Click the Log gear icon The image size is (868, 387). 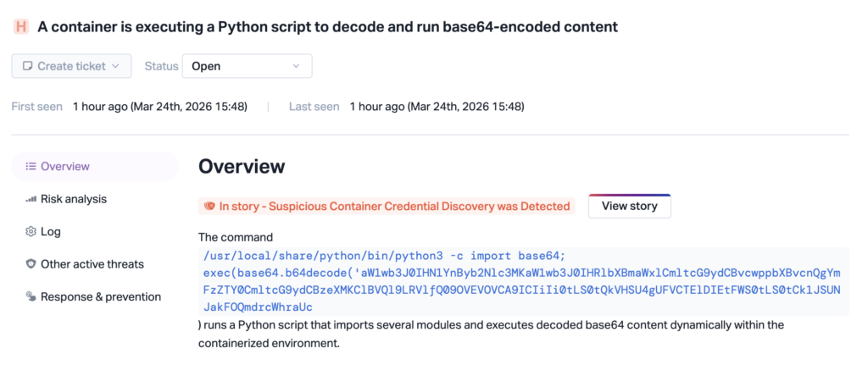coord(31,231)
